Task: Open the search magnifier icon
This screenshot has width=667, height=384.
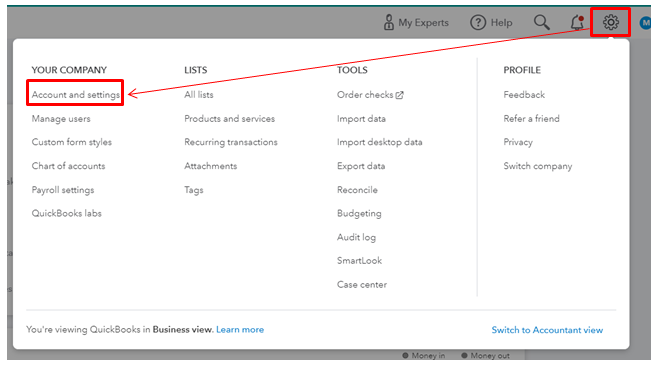Action: point(542,22)
